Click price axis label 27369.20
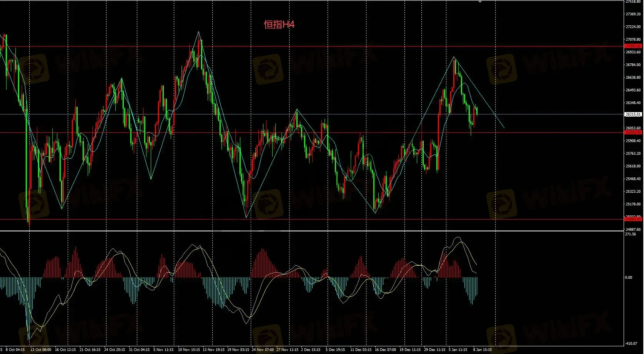Viewport: 644px width, 354px height. pyautogui.click(x=633, y=14)
